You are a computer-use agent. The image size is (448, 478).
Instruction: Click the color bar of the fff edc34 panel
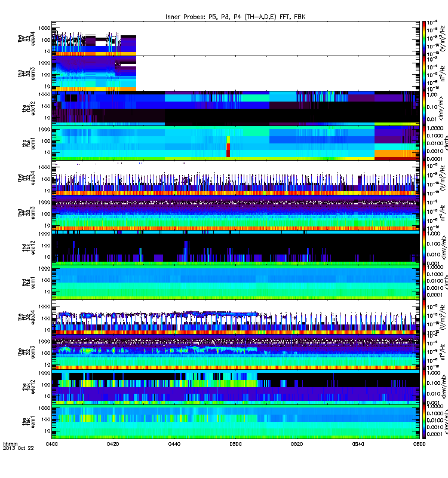coord(424,317)
